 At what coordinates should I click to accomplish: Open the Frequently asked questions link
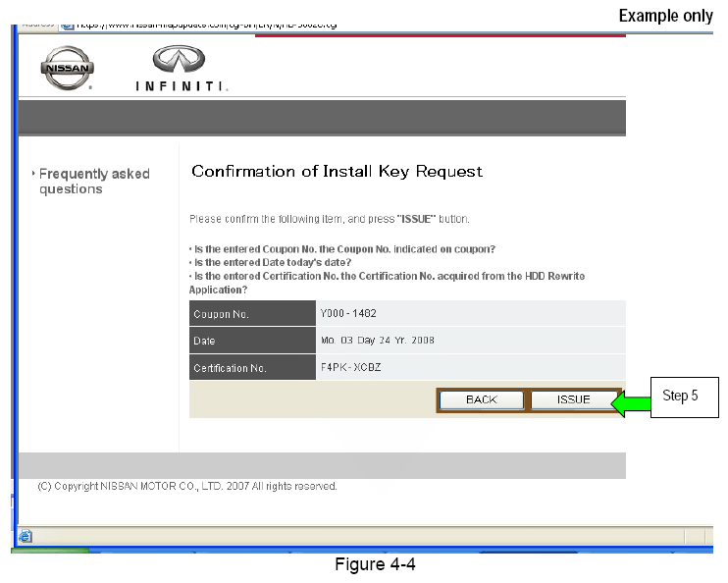point(94,182)
